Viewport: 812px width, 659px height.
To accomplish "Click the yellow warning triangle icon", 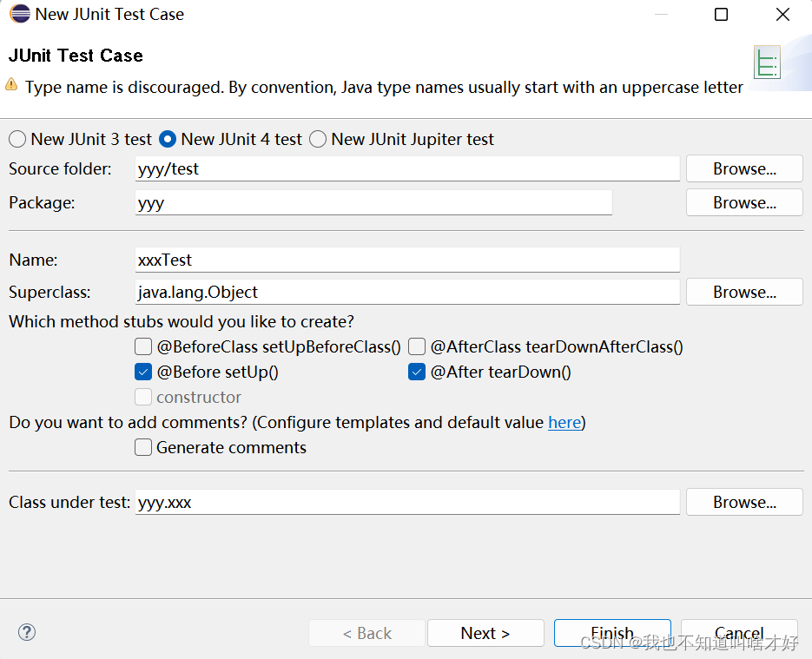I will point(11,84).
